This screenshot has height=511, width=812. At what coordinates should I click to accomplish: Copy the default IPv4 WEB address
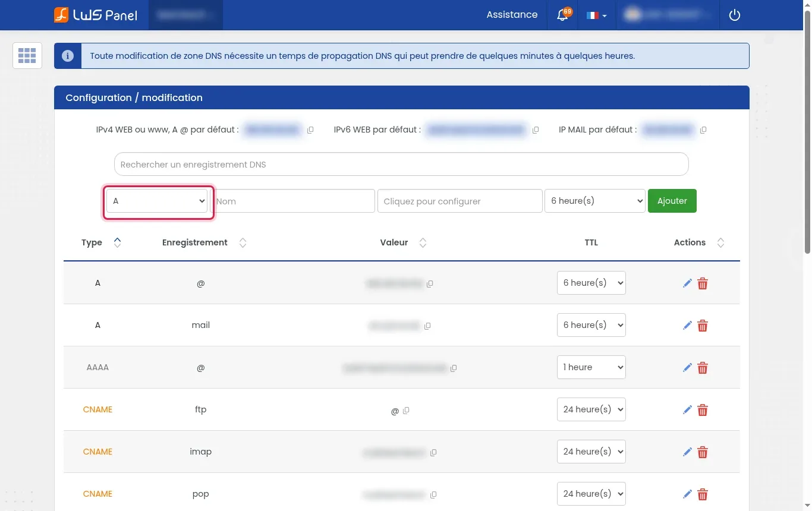click(310, 130)
